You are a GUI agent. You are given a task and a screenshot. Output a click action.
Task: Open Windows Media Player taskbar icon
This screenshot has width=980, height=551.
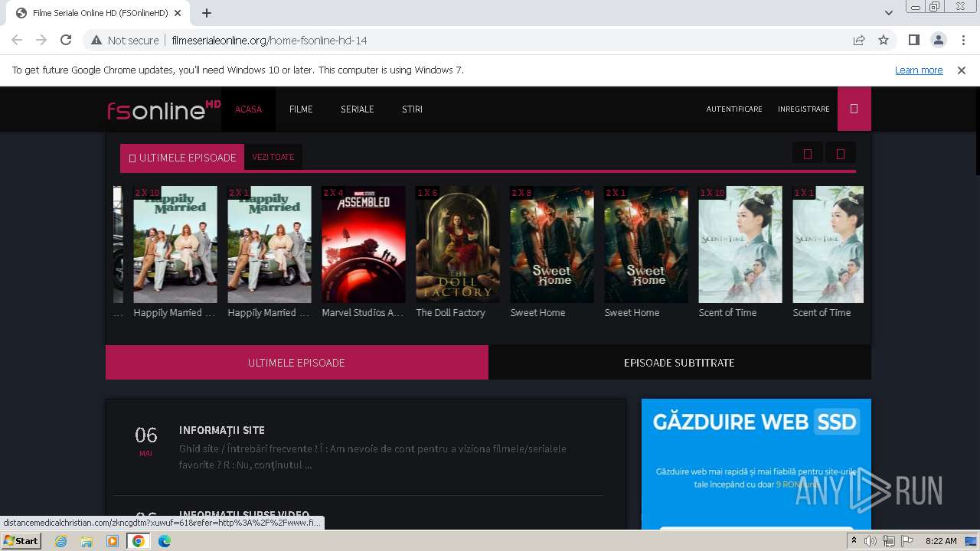[113, 541]
